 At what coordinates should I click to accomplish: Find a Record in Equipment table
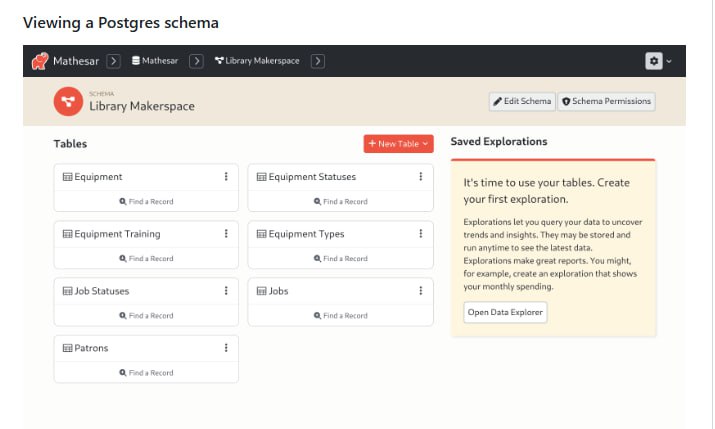tap(146, 202)
